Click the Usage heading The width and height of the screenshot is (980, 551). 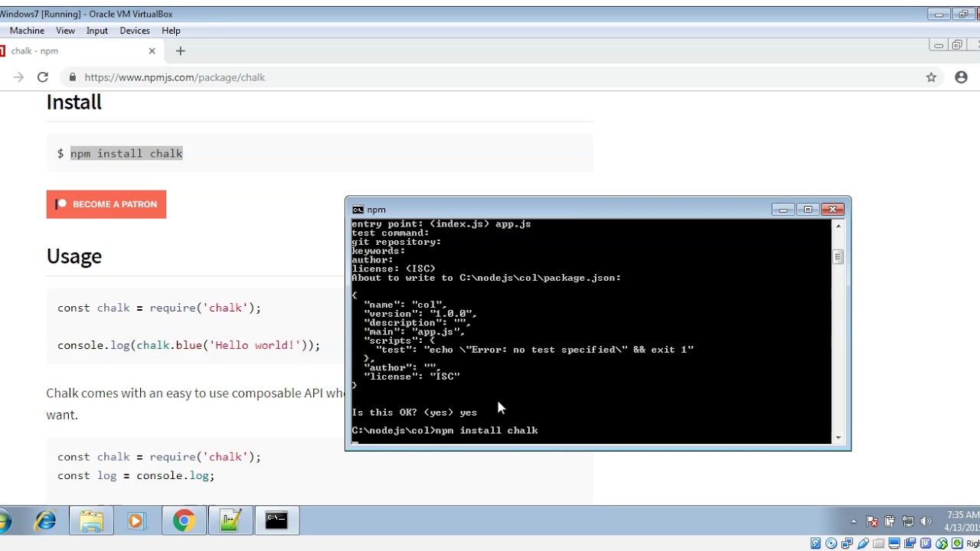(73, 256)
